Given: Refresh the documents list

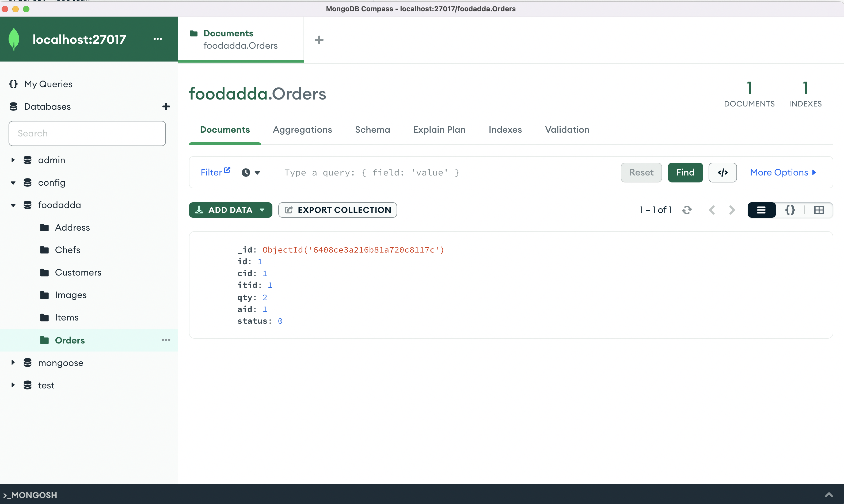Looking at the screenshot, I should (x=687, y=210).
